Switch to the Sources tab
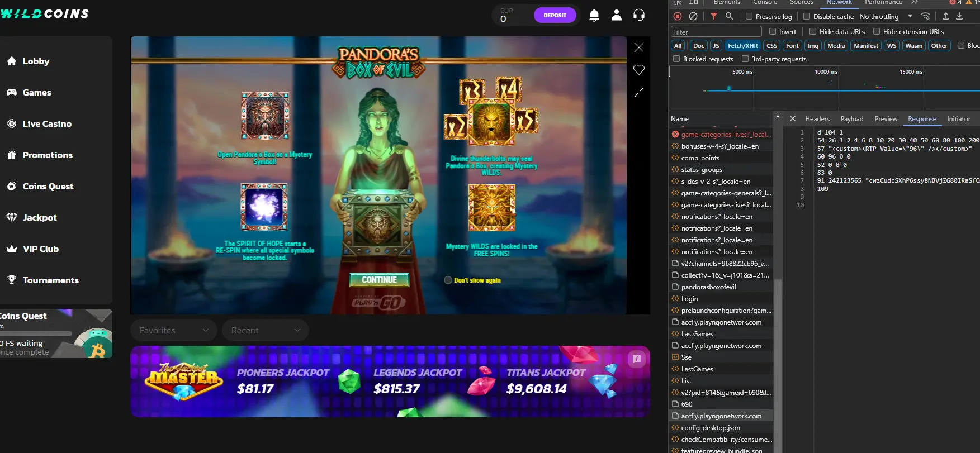 802,2
